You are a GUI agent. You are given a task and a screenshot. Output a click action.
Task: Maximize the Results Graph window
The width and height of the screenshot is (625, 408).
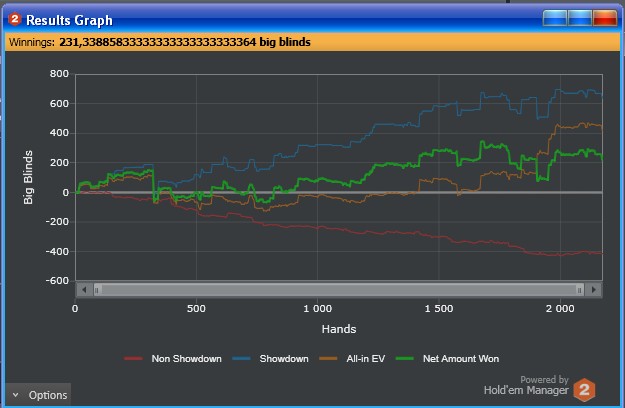pos(580,18)
